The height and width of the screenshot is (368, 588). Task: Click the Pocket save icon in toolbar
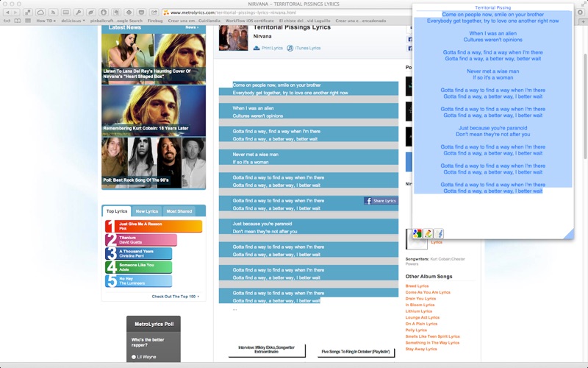141,13
